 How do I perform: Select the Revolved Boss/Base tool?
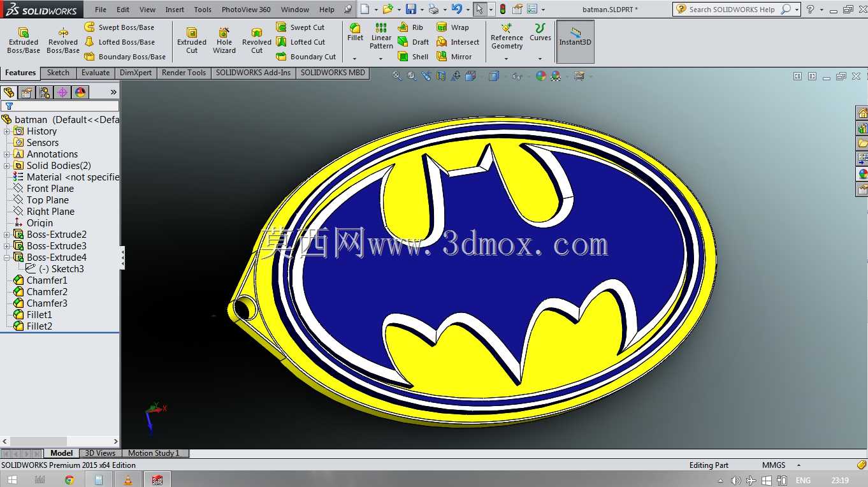click(63, 41)
